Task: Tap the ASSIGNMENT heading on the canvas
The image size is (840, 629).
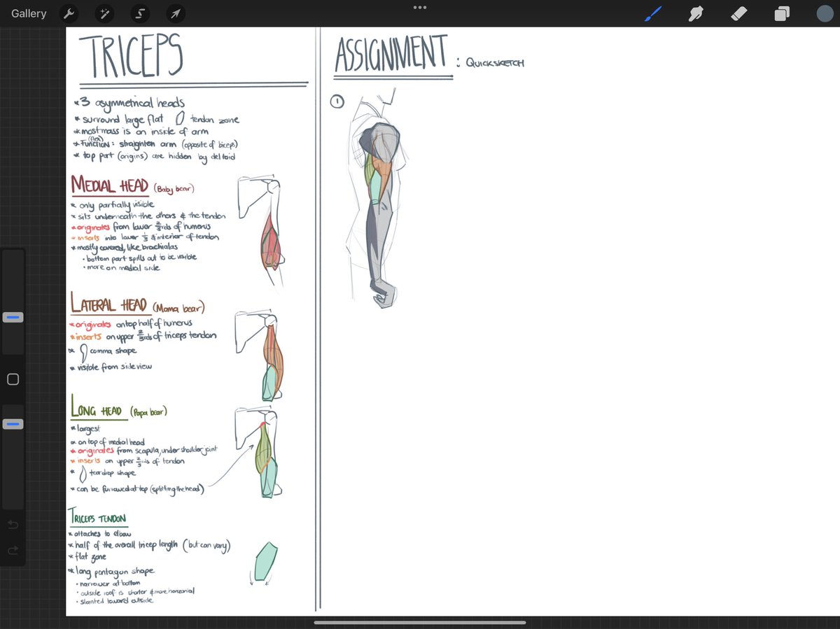Action: tap(391, 55)
